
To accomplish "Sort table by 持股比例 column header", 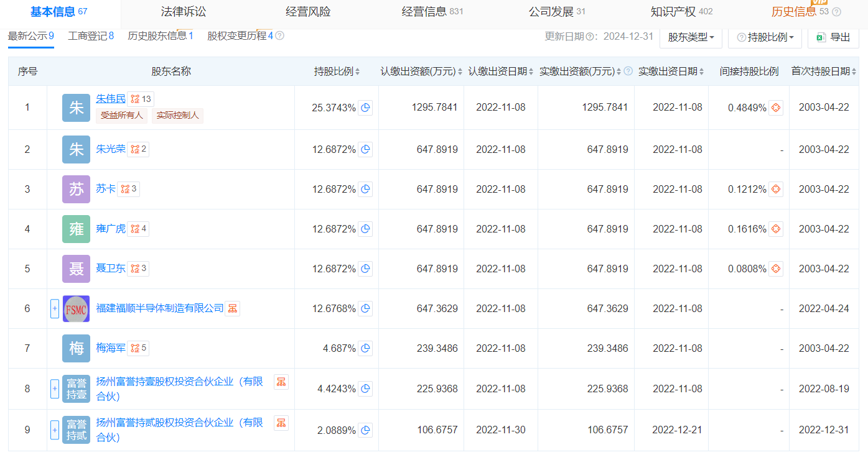I will click(x=337, y=71).
